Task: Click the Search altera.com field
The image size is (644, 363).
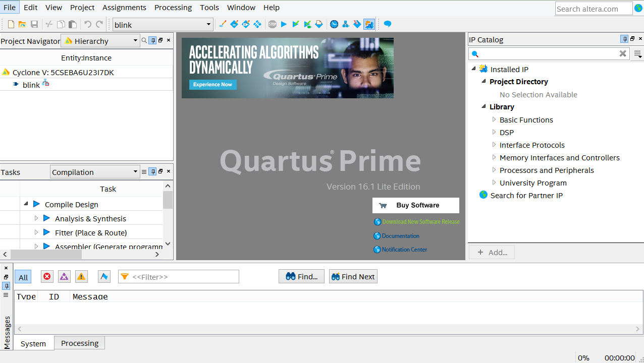Action: (594, 9)
